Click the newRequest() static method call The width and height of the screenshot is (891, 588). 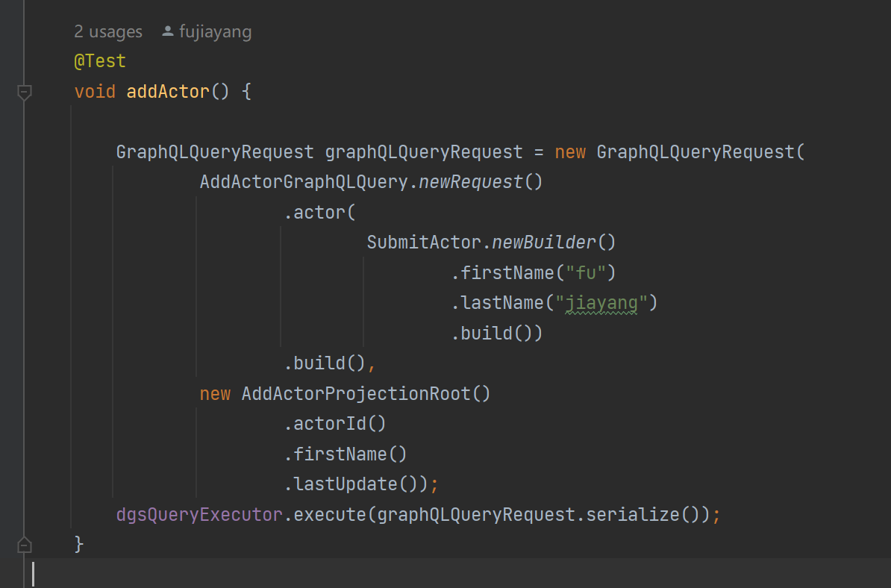point(469,183)
